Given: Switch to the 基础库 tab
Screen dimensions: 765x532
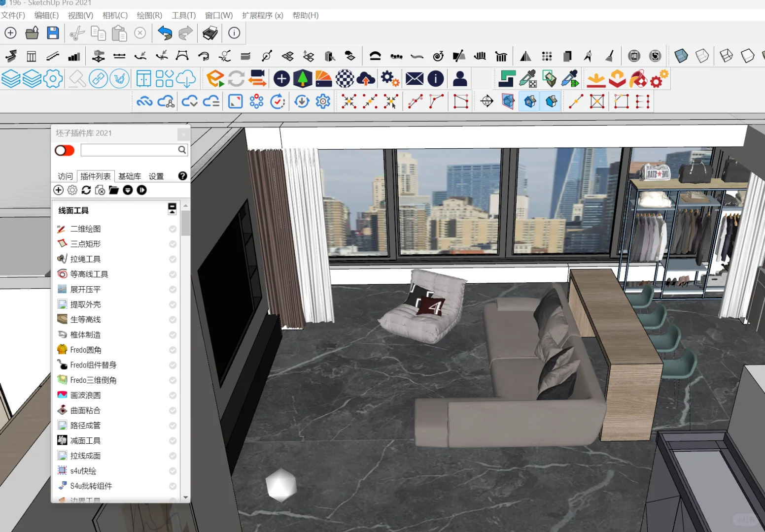Looking at the screenshot, I should [130, 176].
